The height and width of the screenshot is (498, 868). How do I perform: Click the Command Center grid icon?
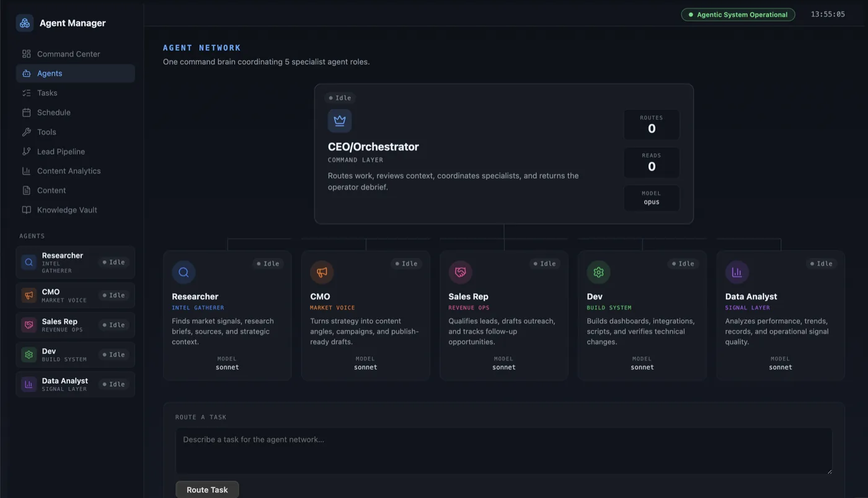click(26, 54)
